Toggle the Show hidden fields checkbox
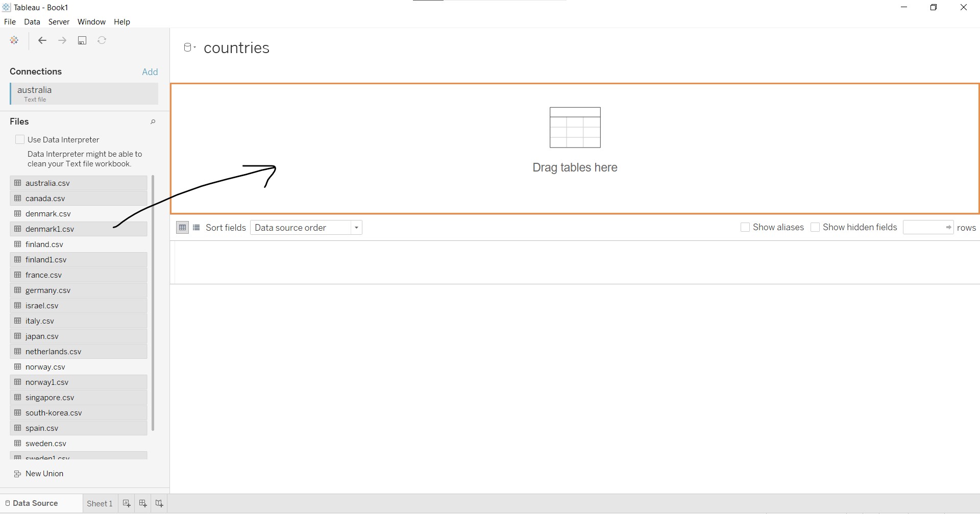This screenshot has height=514, width=980. (815, 227)
